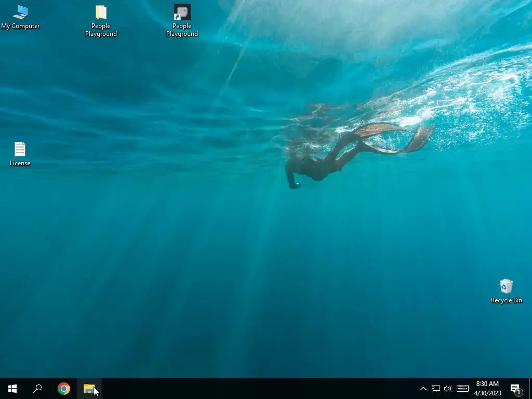Open the touch keyboard tray icon
The width and height of the screenshot is (532, 399).
[462, 389]
